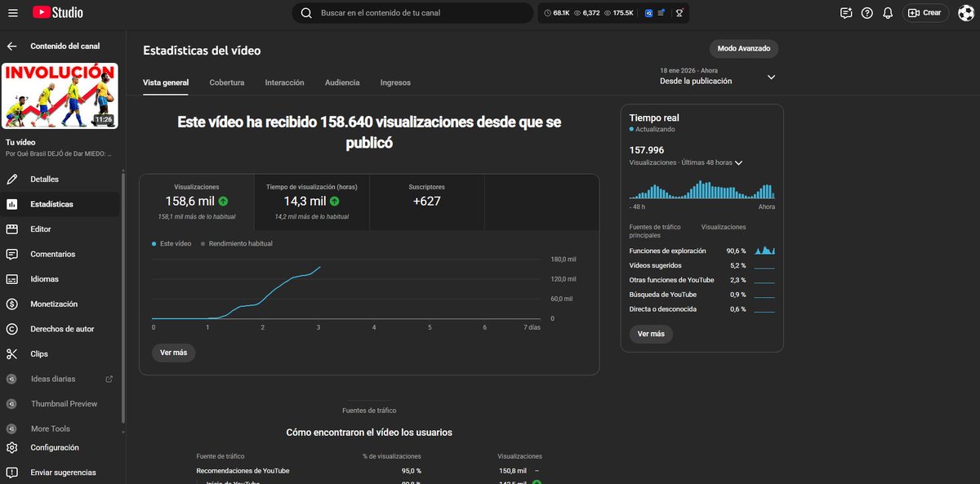Screen dimensions: 980x484
Task: Open the hamburger navigation menu
Action: click(x=13, y=13)
